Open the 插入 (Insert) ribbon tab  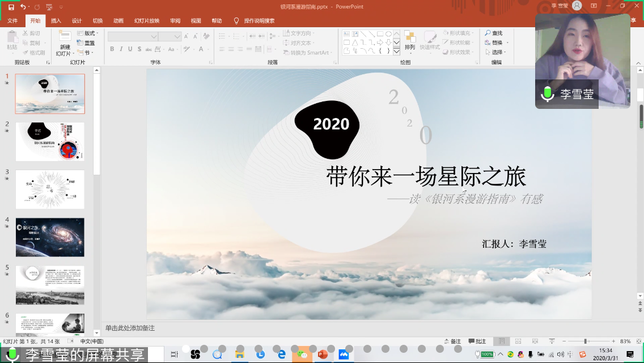[x=56, y=21]
